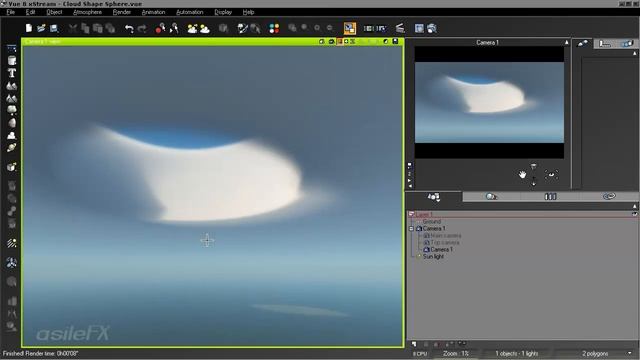Open the Animation menu
Image resolution: width=640 pixels, height=360 pixels.
(153, 12)
